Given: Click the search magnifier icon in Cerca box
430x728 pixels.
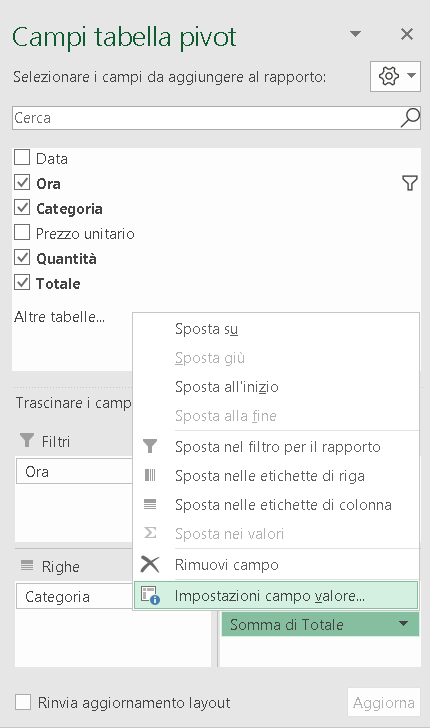Looking at the screenshot, I should coord(410,118).
